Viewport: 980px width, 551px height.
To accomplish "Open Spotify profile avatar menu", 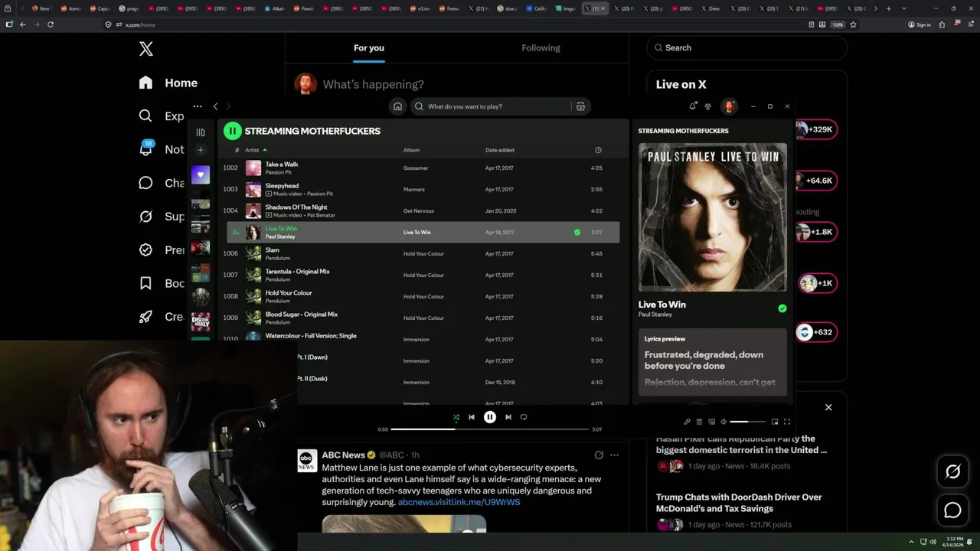I will pyautogui.click(x=729, y=106).
